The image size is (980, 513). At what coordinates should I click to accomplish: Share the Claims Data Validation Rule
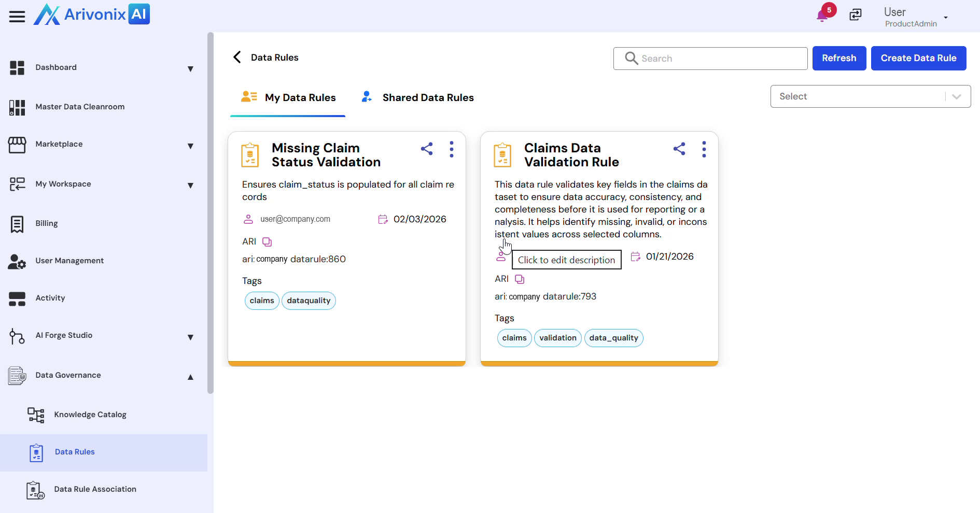click(679, 149)
